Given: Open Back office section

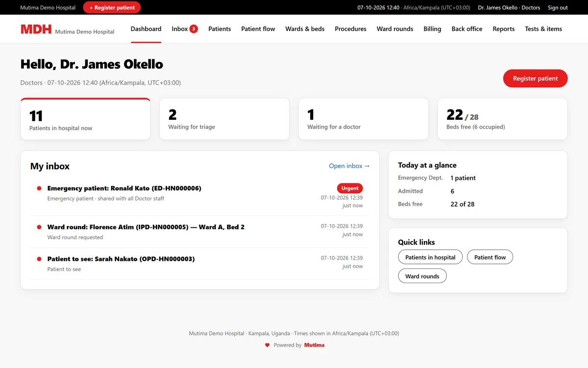Looking at the screenshot, I should pos(467,29).
